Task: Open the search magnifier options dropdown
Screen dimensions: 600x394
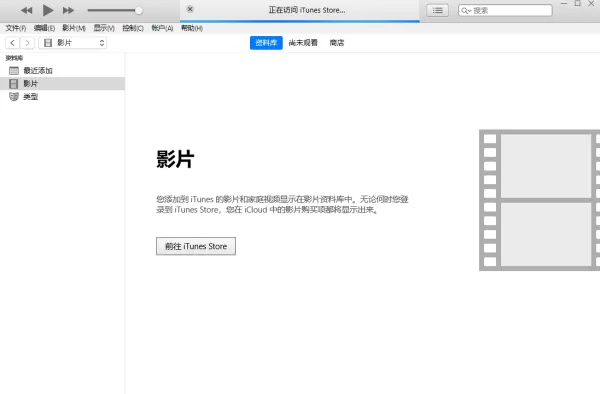Action: click(x=466, y=11)
